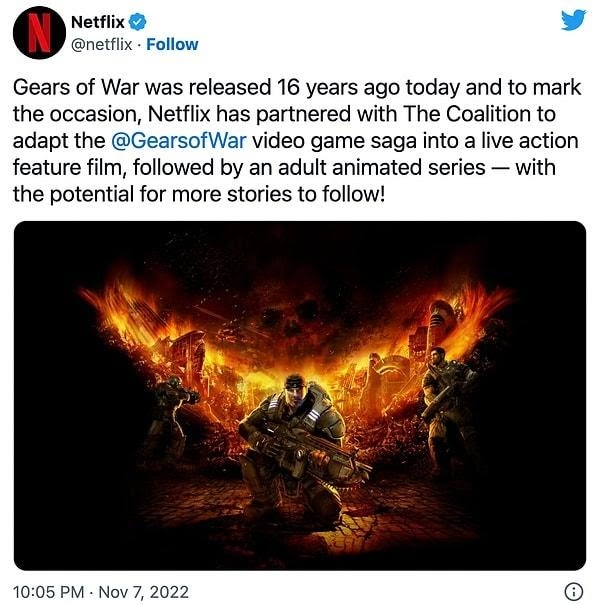600x604 pixels.
Task: Click the tweet's opening line "Gears of War was released"
Action: 142,87
